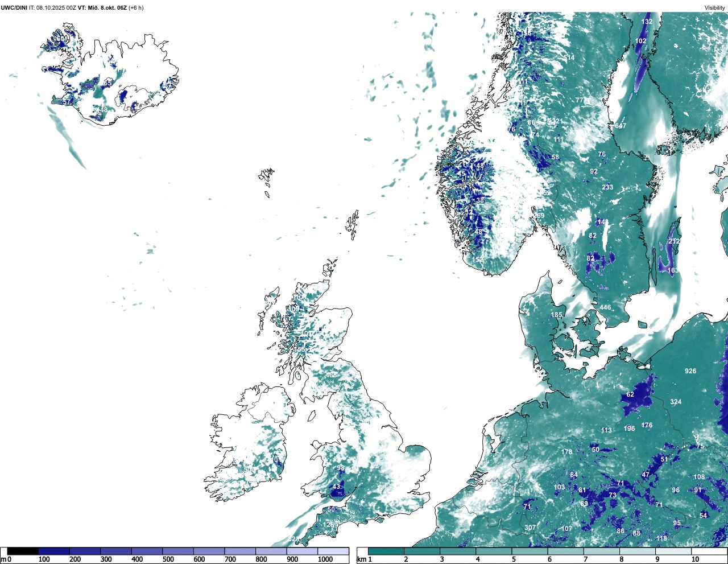Click the '178' value over western Germany
Viewport: 728px width, 564px height.
coord(566,452)
